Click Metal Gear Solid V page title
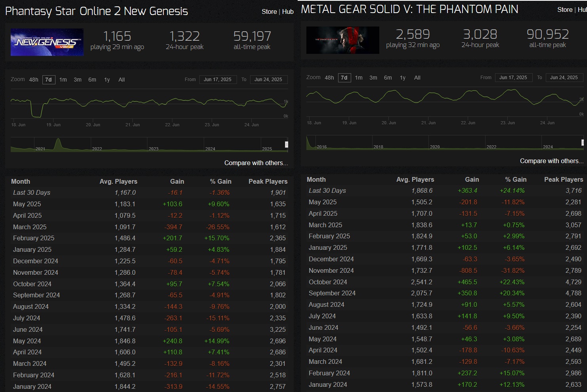587x392 pixels. pos(409,9)
